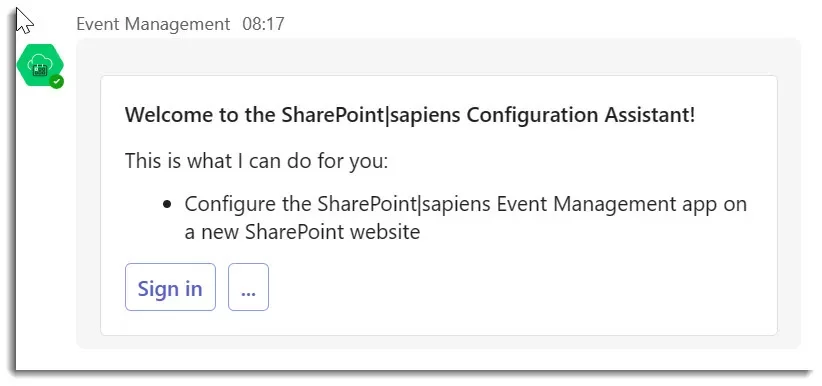Click blank card space right of buttons
This screenshot has width=822, height=386.
[x=519, y=287]
